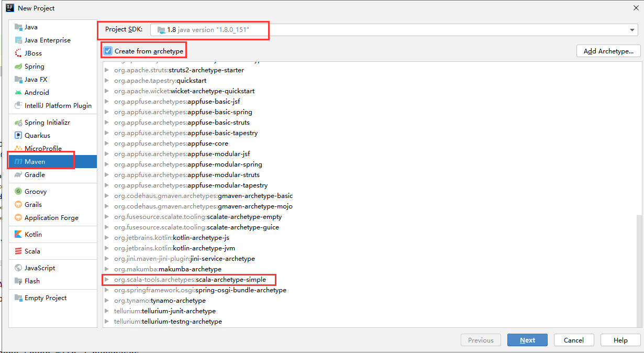644x353 pixels.
Task: Select the Java Enterprise icon
Action: (18, 40)
